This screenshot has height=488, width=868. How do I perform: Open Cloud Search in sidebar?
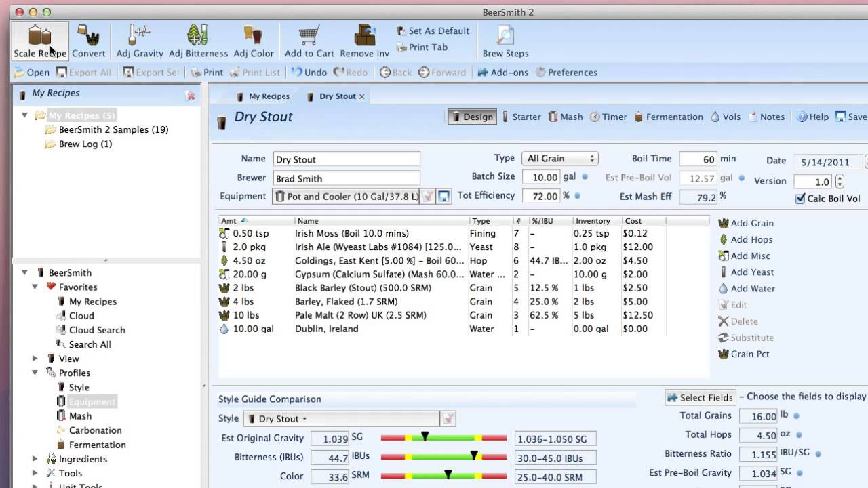pos(90,330)
